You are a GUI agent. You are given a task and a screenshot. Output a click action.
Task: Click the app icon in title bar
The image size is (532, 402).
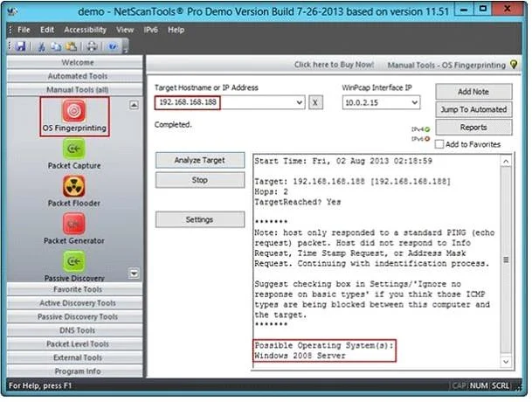[13, 11]
